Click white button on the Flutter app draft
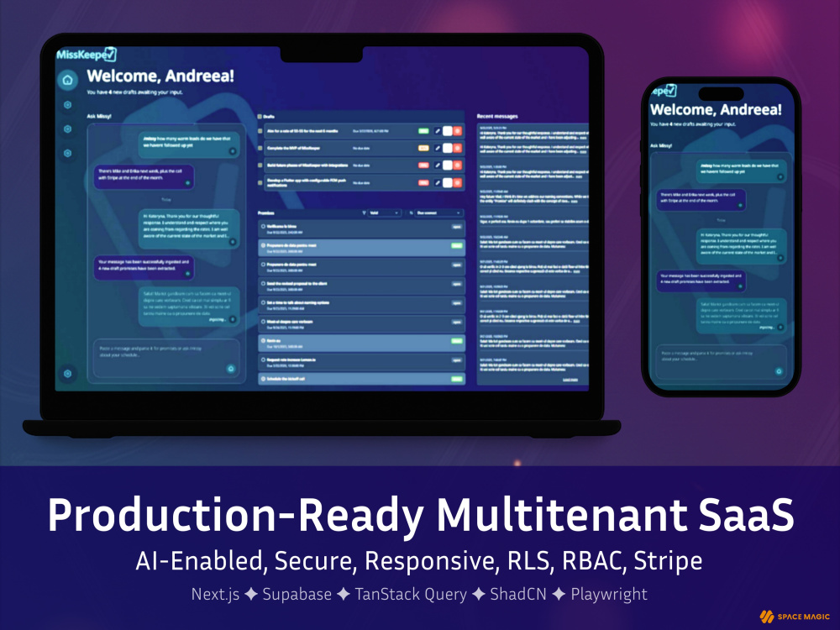 [x=448, y=182]
